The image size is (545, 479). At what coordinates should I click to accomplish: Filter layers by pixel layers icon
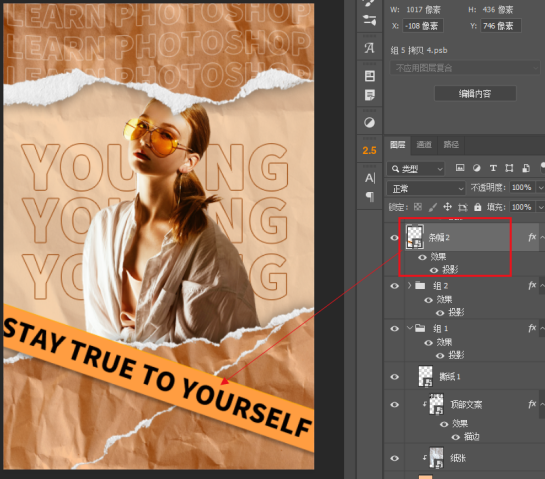(460, 168)
